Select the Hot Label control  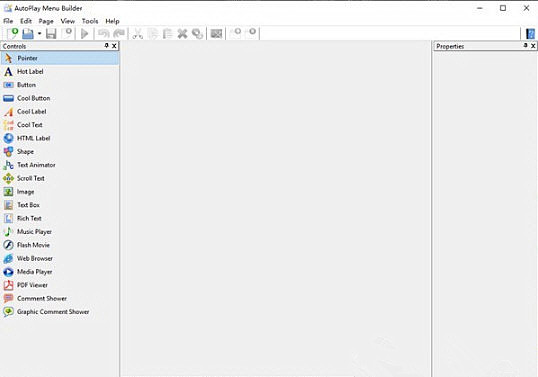coord(23,71)
